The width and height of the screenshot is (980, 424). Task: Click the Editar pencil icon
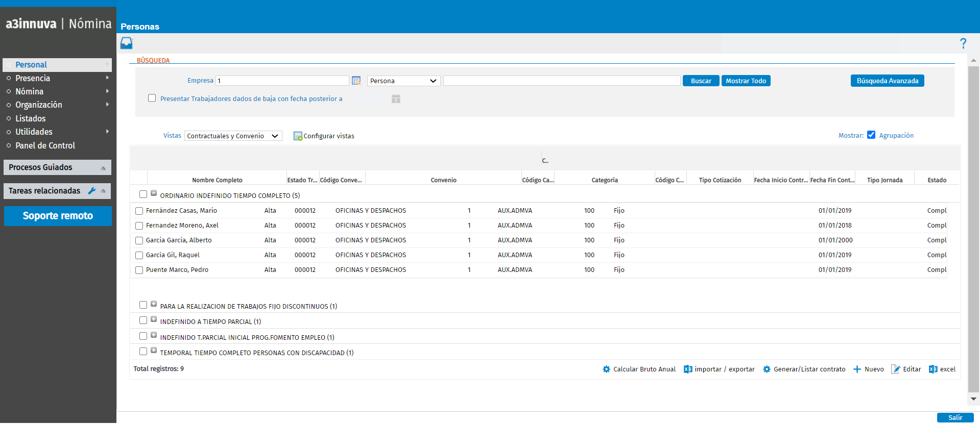[x=895, y=369]
